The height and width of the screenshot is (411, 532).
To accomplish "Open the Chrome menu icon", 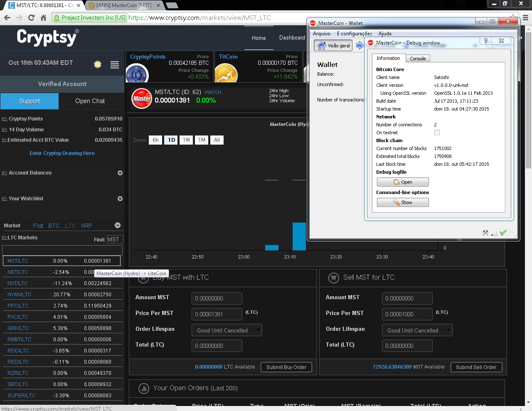I will [525, 17].
